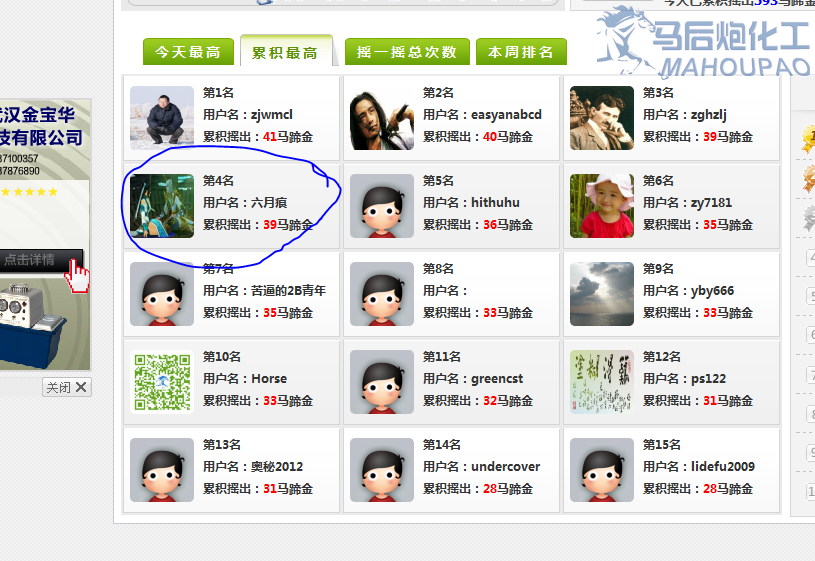Click the default avatar of 苦逼的2B青年

162,294
